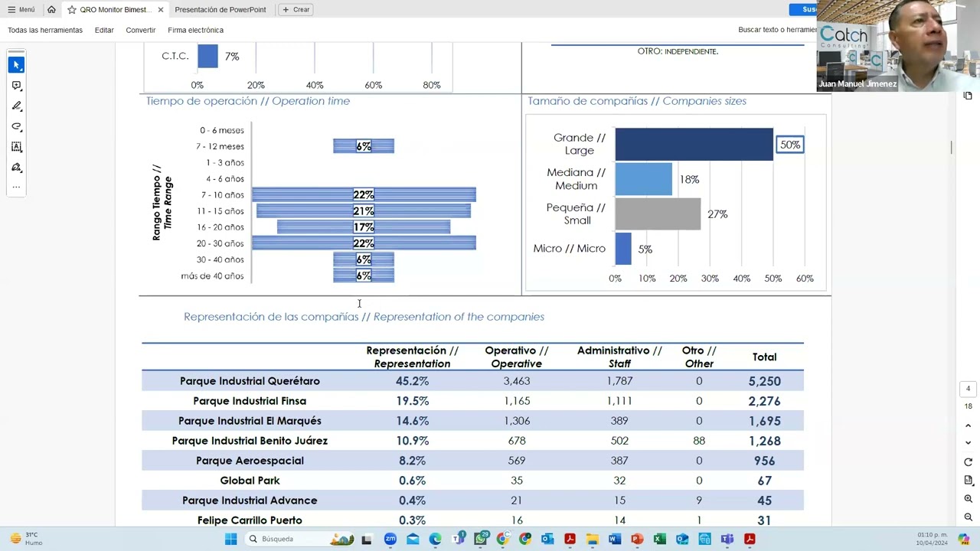The width and height of the screenshot is (980, 551).
Task: Open the Menú hamburger menu
Action: [x=21, y=9]
